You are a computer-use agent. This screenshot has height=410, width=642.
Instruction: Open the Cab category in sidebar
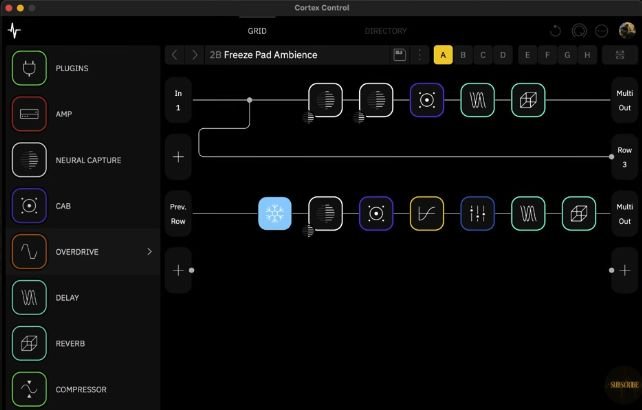(x=82, y=206)
